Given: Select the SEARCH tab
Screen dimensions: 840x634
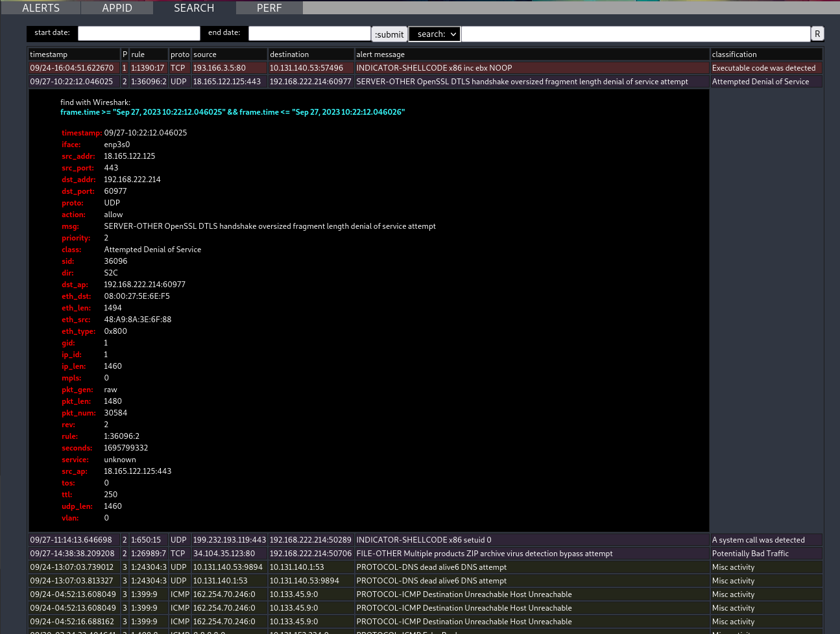Looking at the screenshot, I should pos(194,8).
